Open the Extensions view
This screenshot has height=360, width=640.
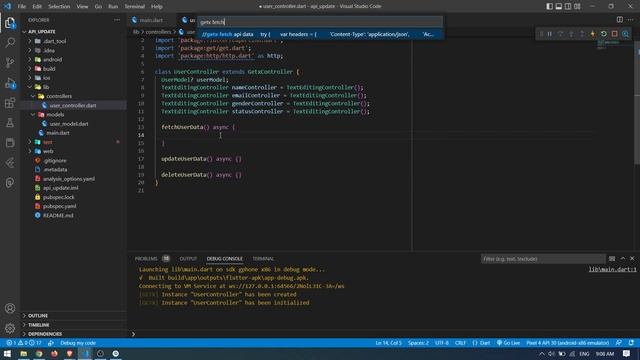click(x=10, y=103)
